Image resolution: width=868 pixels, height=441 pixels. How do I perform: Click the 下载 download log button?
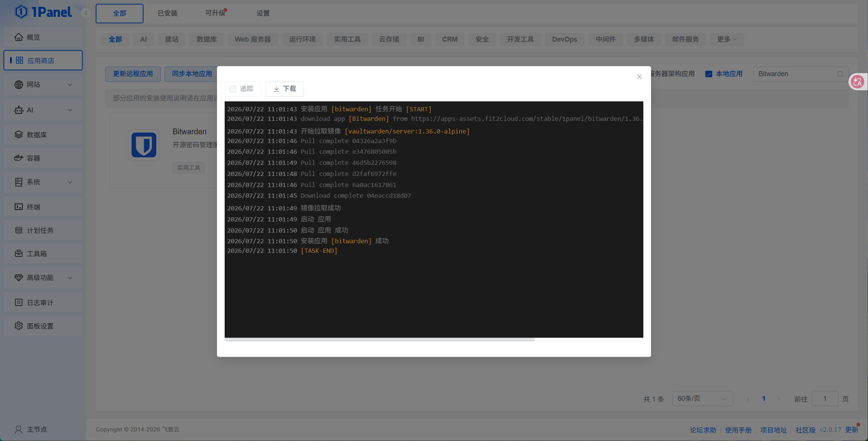tap(285, 89)
